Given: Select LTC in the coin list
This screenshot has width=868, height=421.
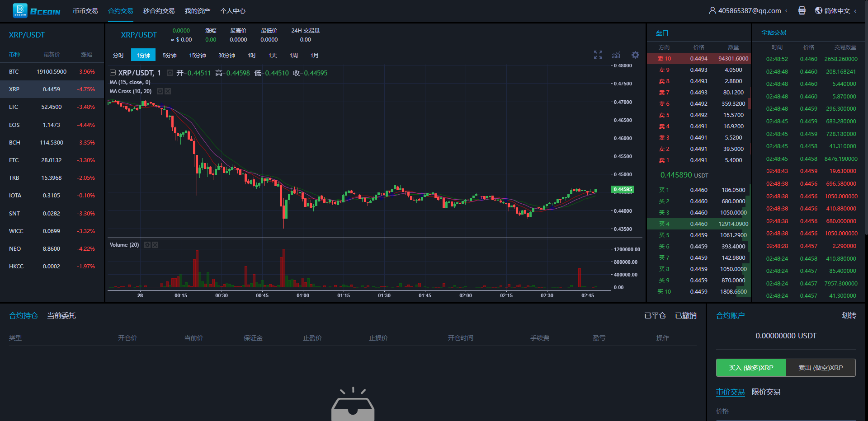Looking at the screenshot, I should [x=52, y=107].
